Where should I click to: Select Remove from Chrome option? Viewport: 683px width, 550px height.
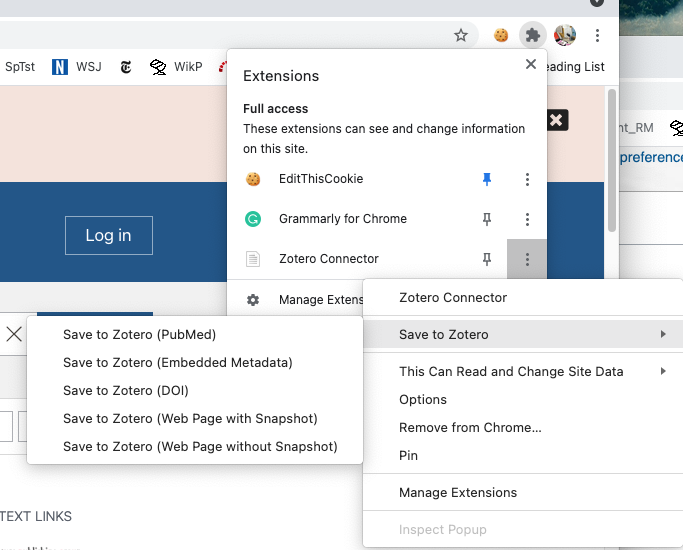(470, 427)
